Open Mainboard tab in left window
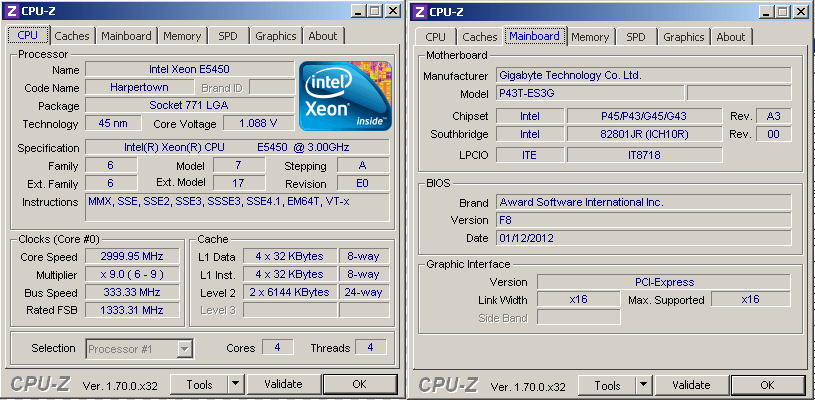This screenshot has width=815, height=400. pyautogui.click(x=126, y=36)
